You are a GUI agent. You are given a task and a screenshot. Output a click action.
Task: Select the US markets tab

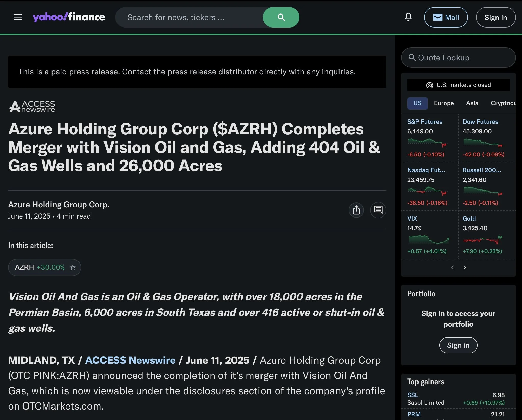(417, 103)
